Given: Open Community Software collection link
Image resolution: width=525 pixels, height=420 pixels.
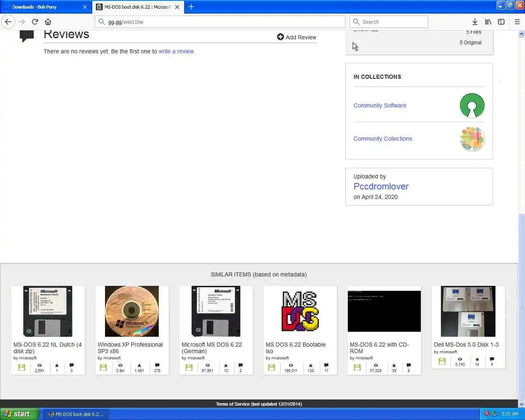Looking at the screenshot, I should 380,105.
